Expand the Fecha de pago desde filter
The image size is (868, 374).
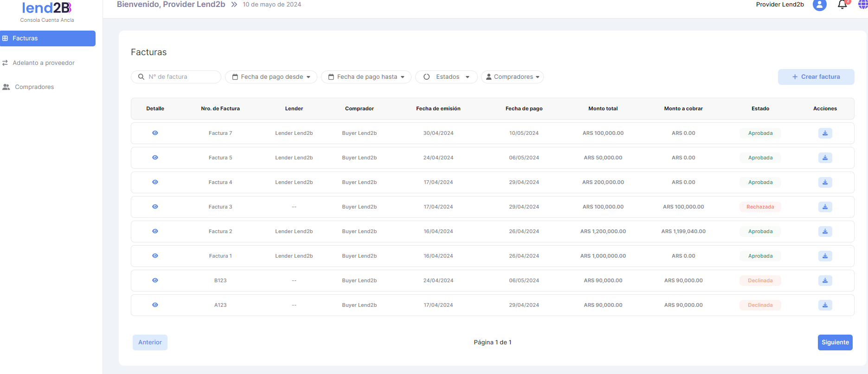tap(271, 77)
